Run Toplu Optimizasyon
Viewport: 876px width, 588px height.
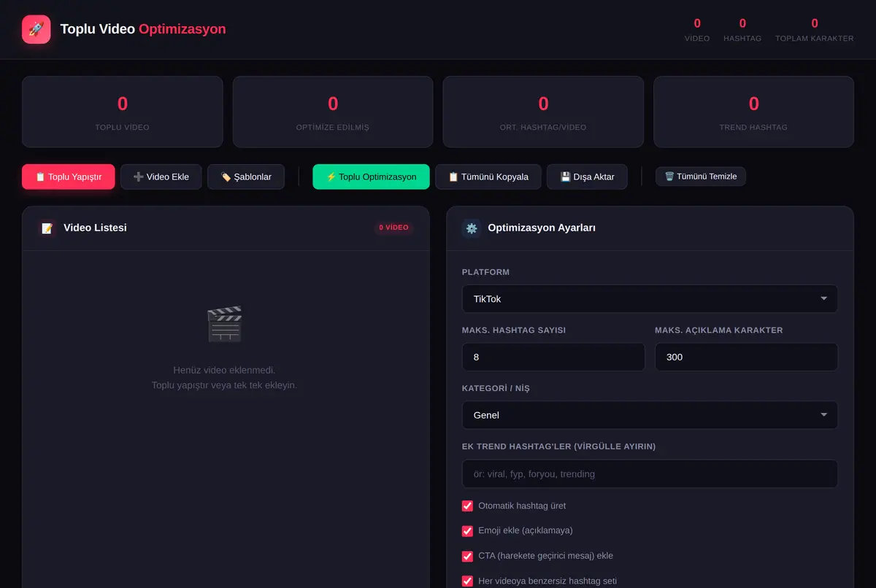371,177
